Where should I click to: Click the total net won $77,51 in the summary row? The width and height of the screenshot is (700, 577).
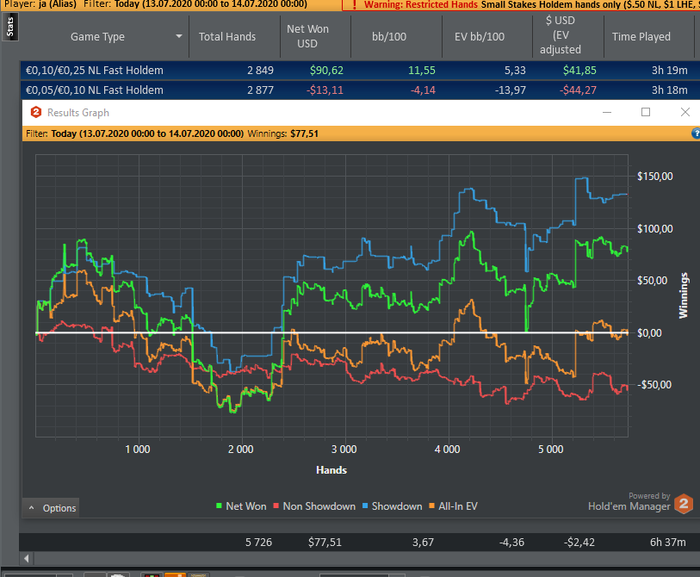[x=325, y=542]
